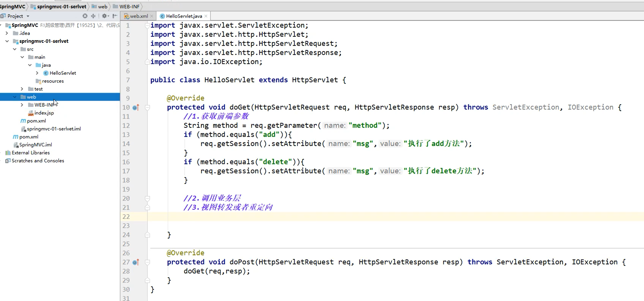The width and height of the screenshot is (644, 301).
Task: Click the @Override annotation on line 9
Action: pyautogui.click(x=186, y=98)
